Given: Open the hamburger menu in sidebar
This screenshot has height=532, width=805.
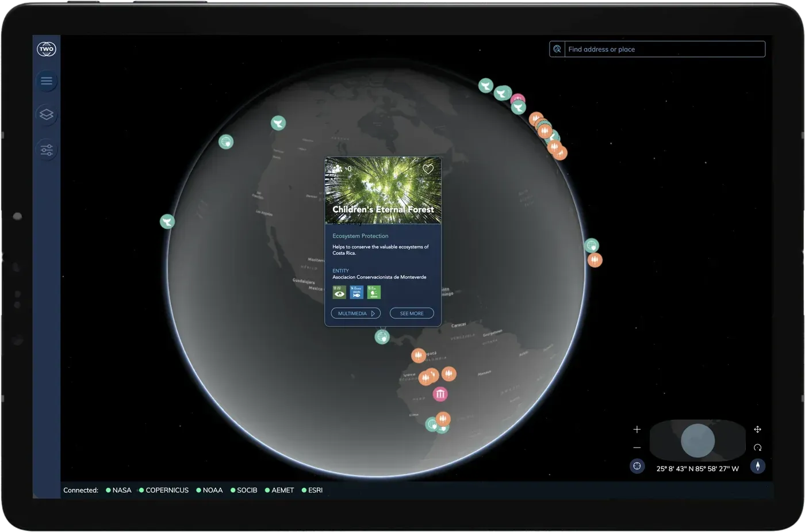Looking at the screenshot, I should [47, 81].
